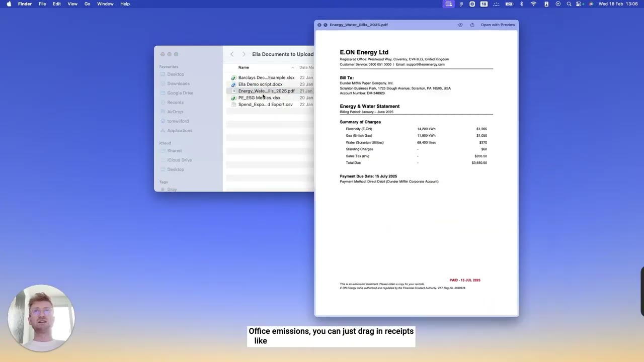This screenshot has height=362, width=644.
Task: Open Recents in Finder sidebar
Action: (x=175, y=103)
